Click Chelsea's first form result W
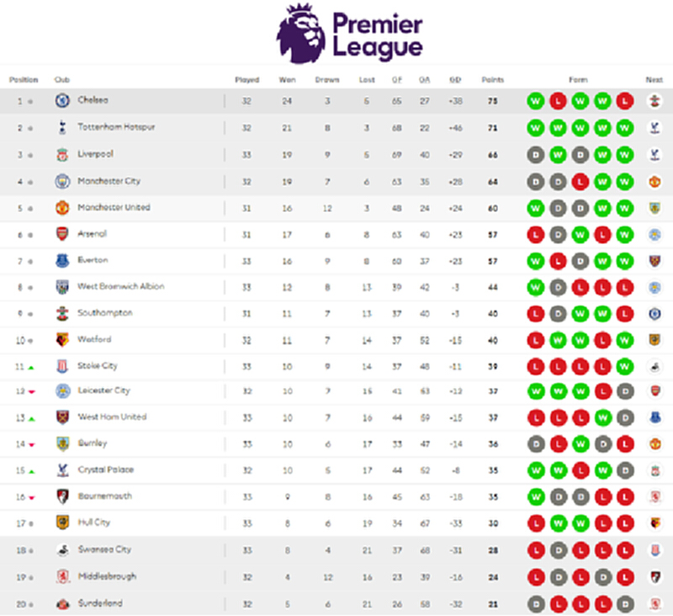 point(536,101)
